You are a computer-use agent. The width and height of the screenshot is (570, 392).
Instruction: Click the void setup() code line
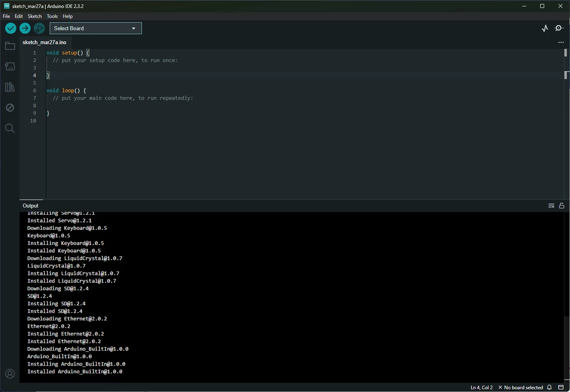tap(68, 53)
